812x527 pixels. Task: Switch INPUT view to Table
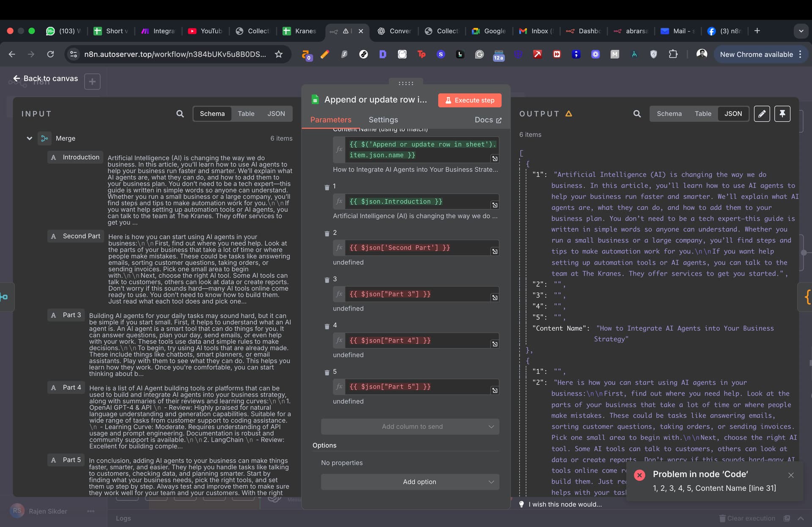pos(246,114)
